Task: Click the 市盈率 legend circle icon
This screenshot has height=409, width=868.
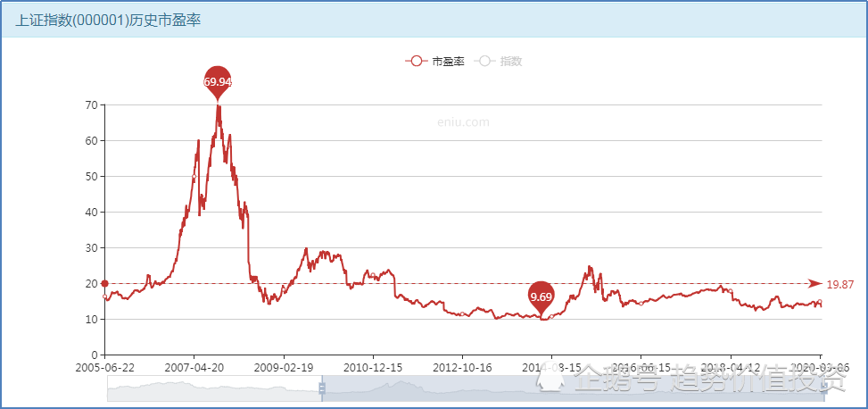Action: pyautogui.click(x=417, y=61)
